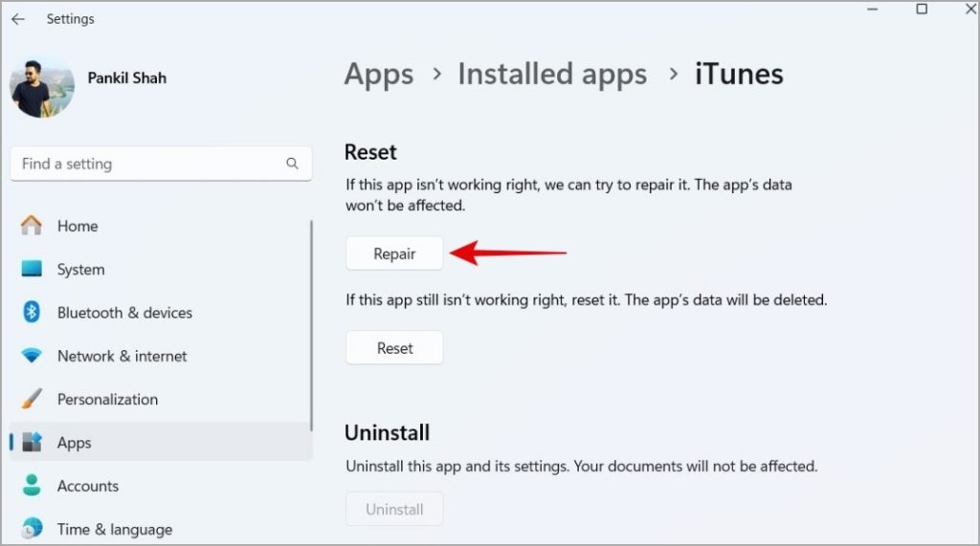Click the Reset button
Image resolution: width=980 pixels, height=546 pixels.
394,348
